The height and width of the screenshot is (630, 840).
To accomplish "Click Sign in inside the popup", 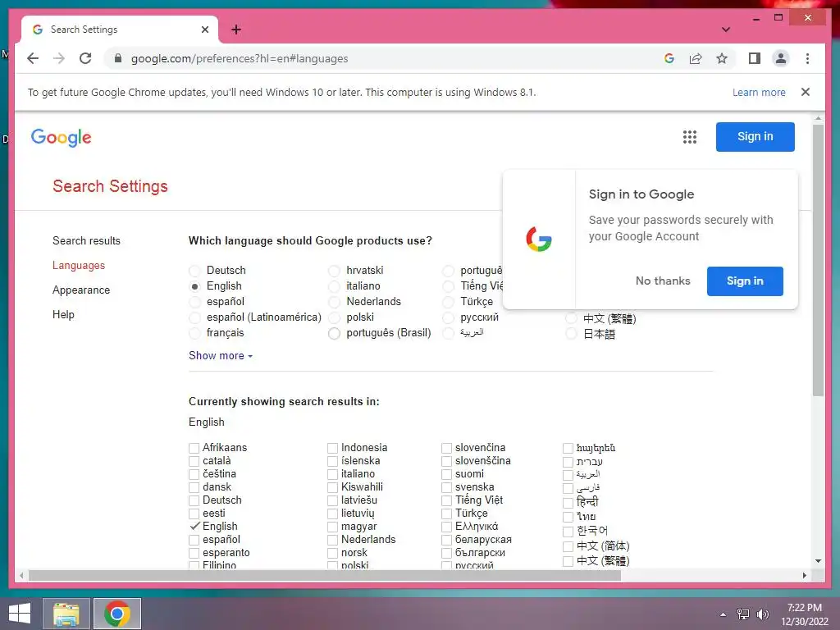I will click(745, 281).
